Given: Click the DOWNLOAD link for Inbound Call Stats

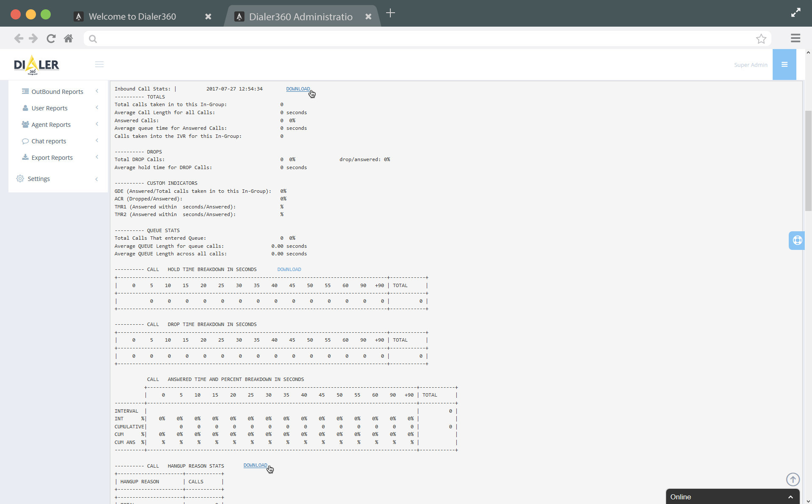Looking at the screenshot, I should pyautogui.click(x=298, y=89).
